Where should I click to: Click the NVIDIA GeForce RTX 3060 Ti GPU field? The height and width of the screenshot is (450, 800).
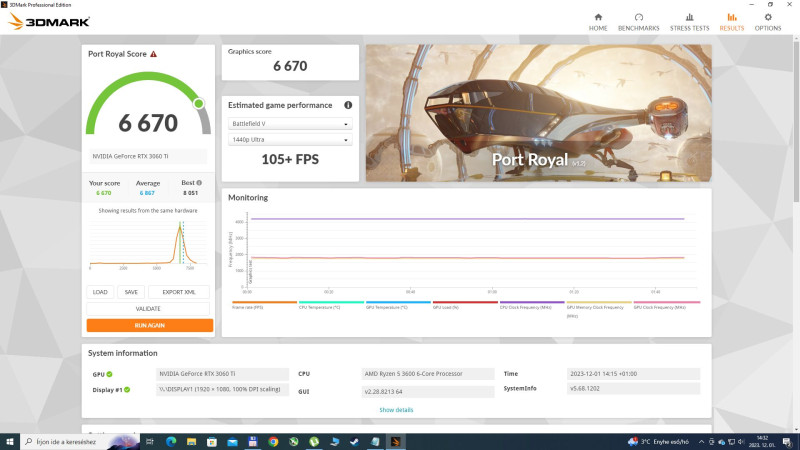tap(222, 374)
